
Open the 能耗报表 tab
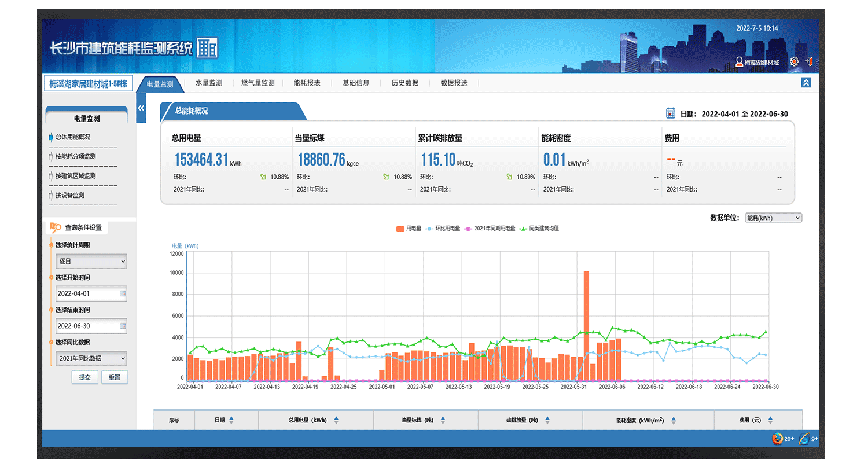[x=307, y=83]
